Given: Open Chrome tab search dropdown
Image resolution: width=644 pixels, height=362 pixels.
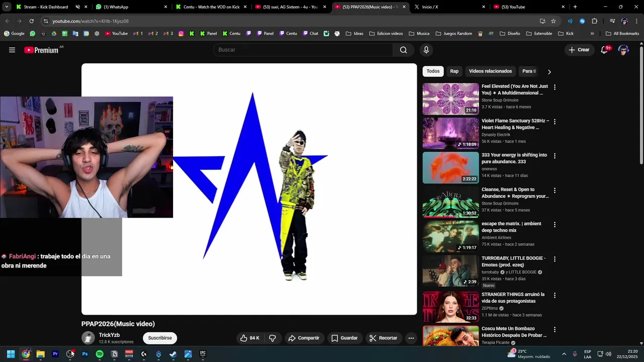Looking at the screenshot, I should (x=7, y=7).
